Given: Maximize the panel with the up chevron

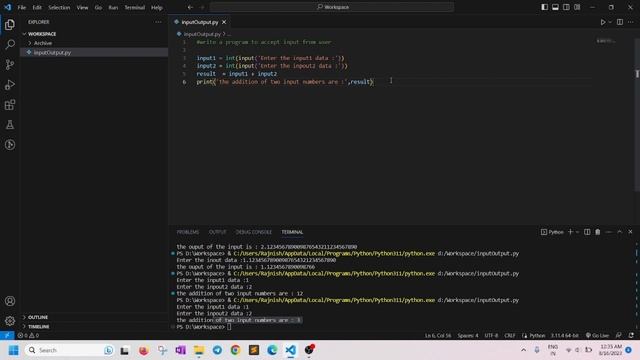Looking at the screenshot, I should pos(620,232).
